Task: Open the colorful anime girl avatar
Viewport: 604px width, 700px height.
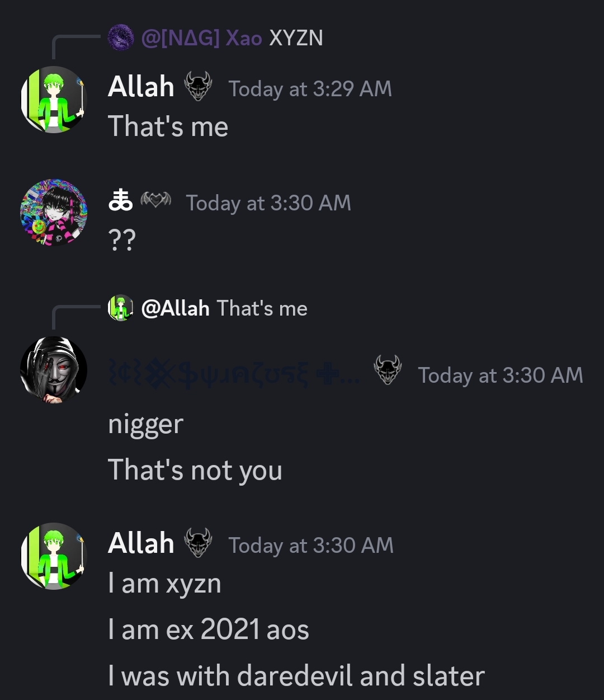Action: tap(54, 213)
